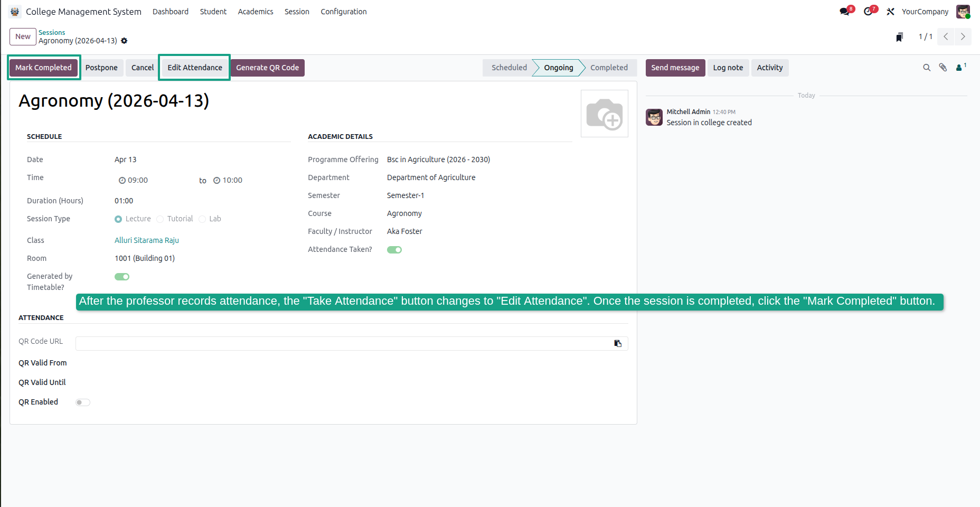The height and width of the screenshot is (507, 980).
Task: Click the Mark Completed button
Action: tap(43, 68)
